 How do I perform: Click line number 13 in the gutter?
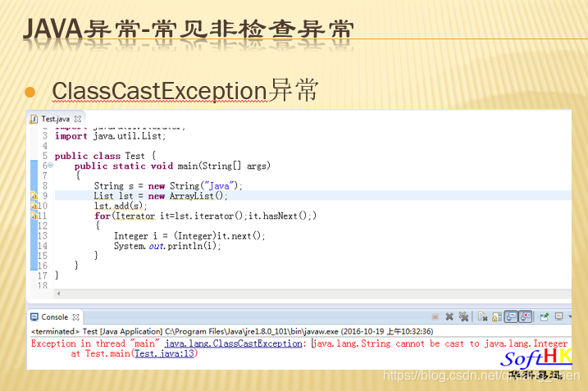pos(43,236)
